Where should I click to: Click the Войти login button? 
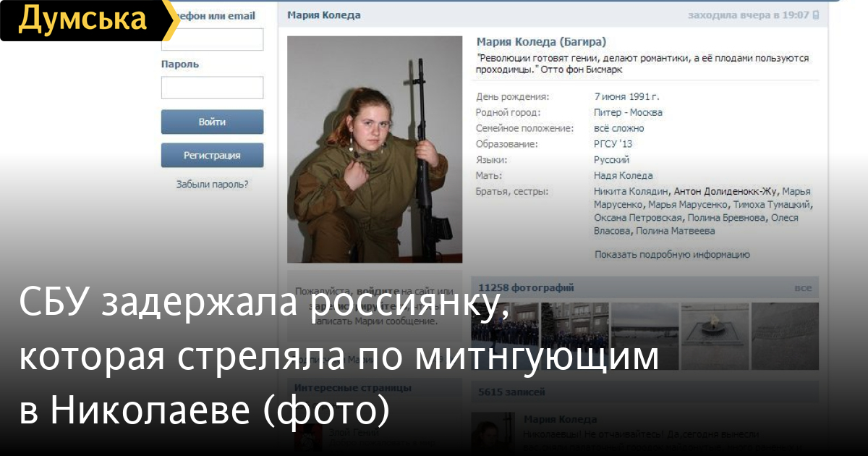tap(212, 122)
